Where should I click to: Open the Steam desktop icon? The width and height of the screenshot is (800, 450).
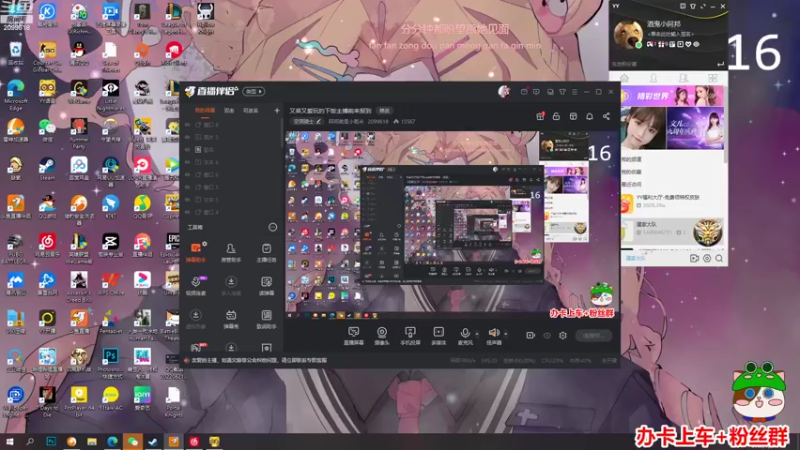[47, 168]
